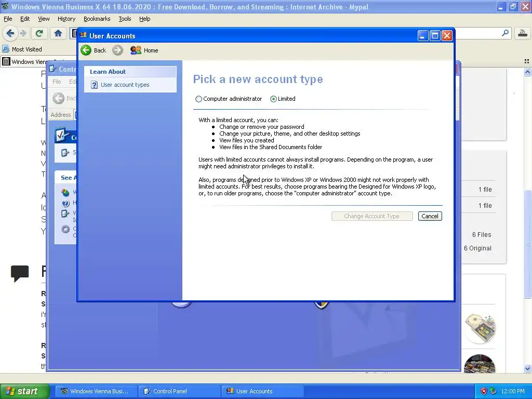The width and height of the screenshot is (532, 399).
Task: Go to browser home page
Action: [58, 33]
